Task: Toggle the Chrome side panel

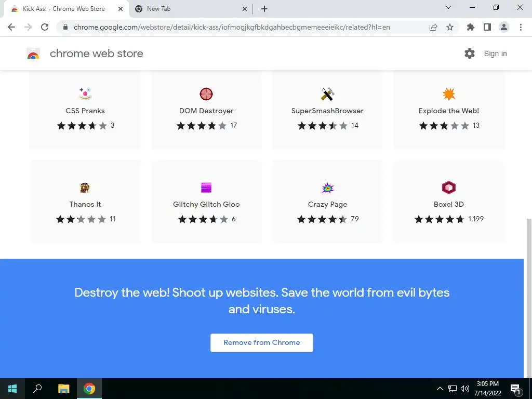Action: click(487, 27)
